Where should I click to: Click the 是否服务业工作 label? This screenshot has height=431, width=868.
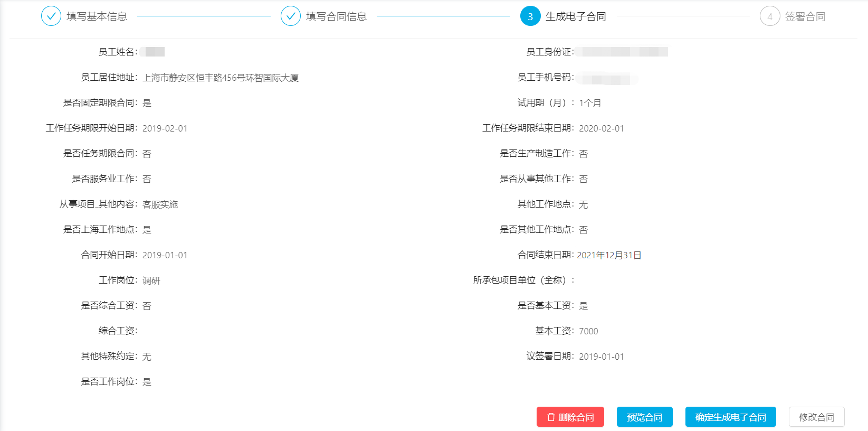[105, 179]
